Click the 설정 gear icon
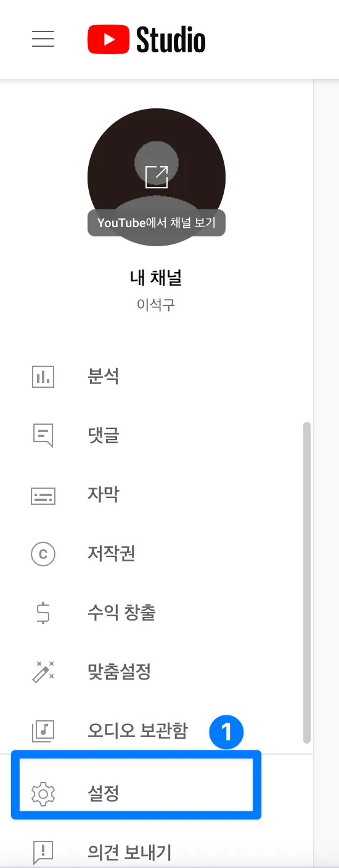Image resolution: width=339 pixels, height=868 pixels. pos(43,794)
